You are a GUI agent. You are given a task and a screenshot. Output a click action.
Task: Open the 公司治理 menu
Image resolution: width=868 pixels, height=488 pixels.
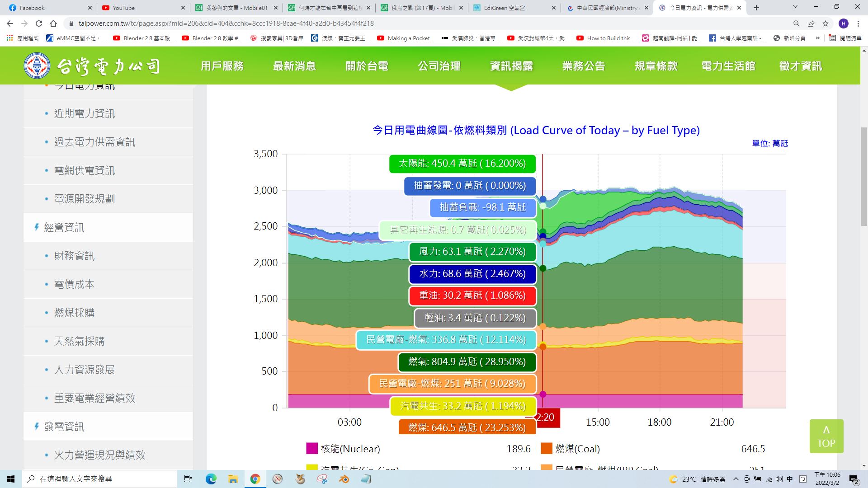click(x=439, y=66)
